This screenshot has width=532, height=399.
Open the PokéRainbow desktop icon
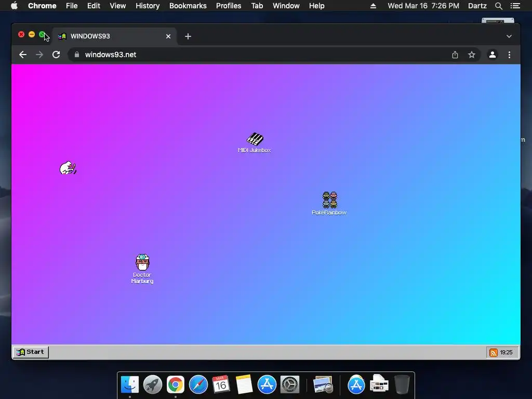(329, 203)
